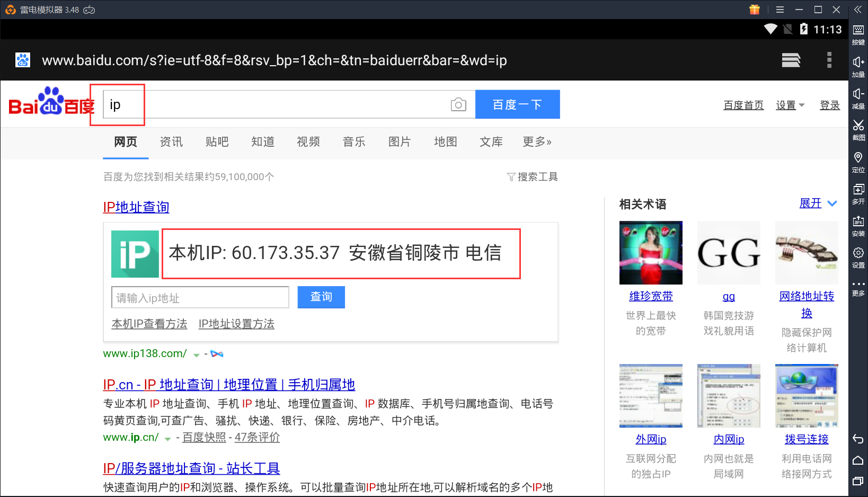This screenshot has width=868, height=497.
Task: Click the Baidu logo
Action: point(51,101)
